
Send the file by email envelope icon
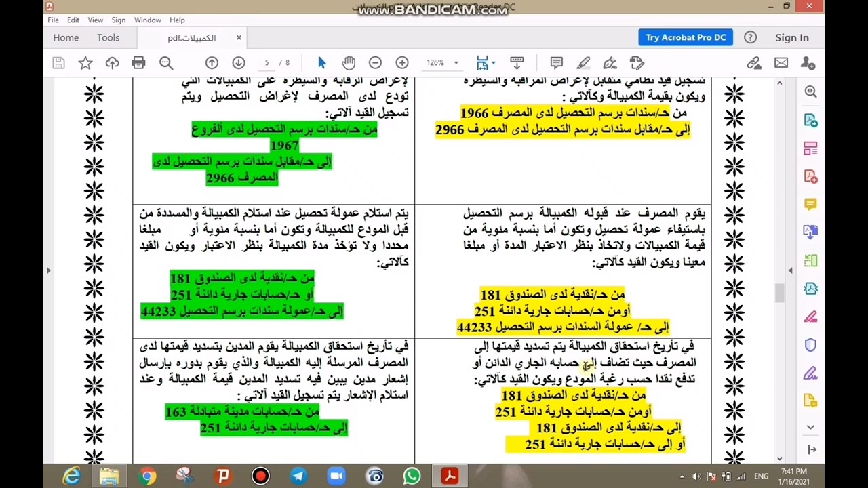781,63
